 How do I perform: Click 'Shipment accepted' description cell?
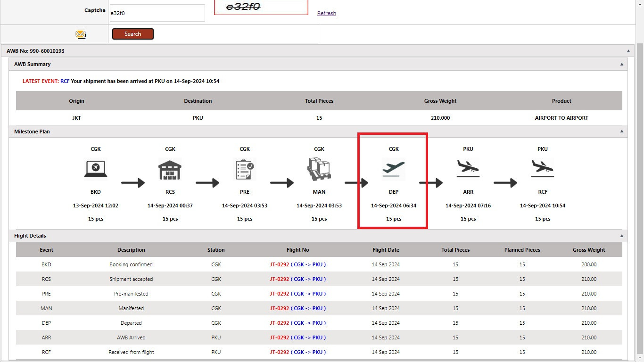131,279
